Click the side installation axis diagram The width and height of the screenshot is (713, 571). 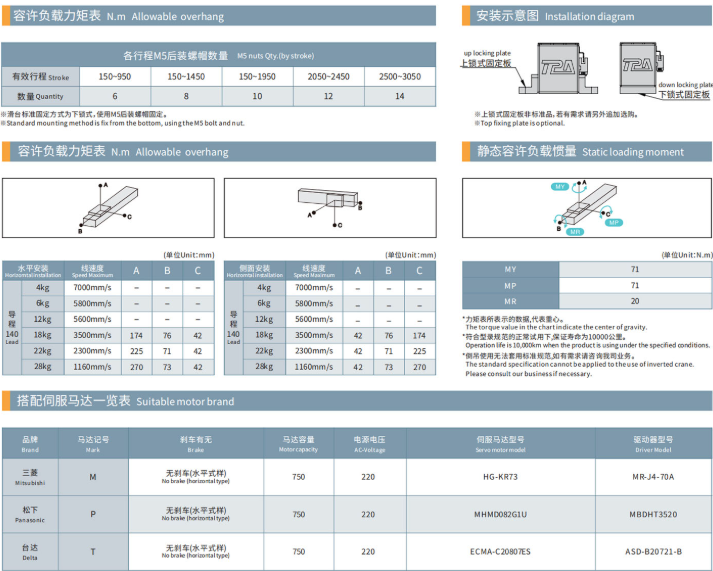(330, 208)
